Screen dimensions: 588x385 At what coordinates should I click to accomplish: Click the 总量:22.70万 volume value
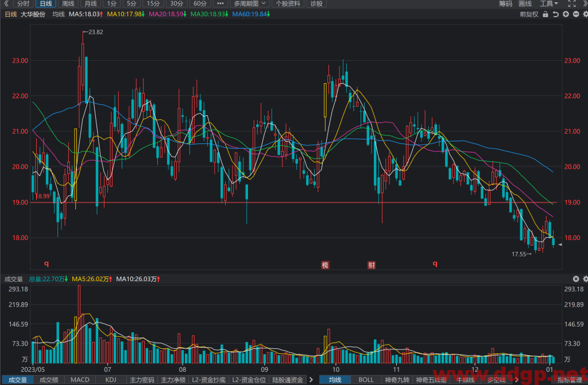pos(48,279)
